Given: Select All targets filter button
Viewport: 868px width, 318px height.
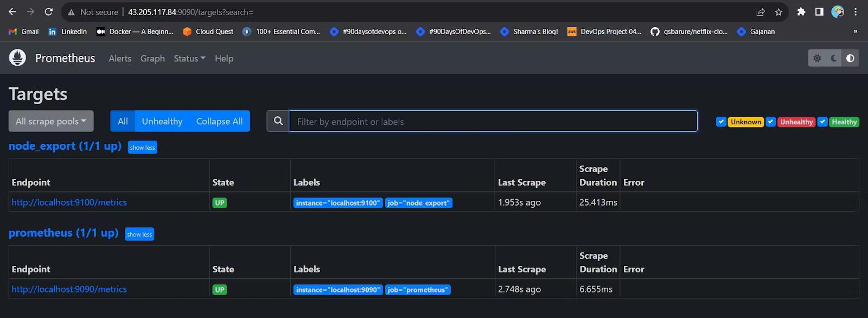Looking at the screenshot, I should click(123, 121).
